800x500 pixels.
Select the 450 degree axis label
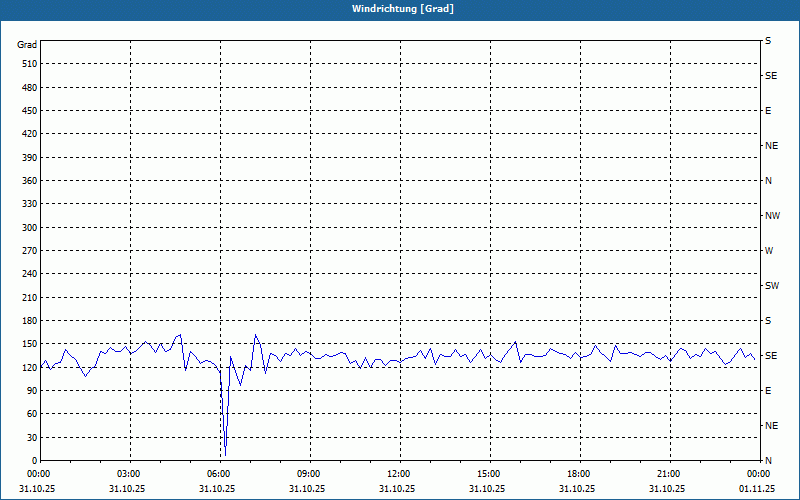click(x=30, y=111)
